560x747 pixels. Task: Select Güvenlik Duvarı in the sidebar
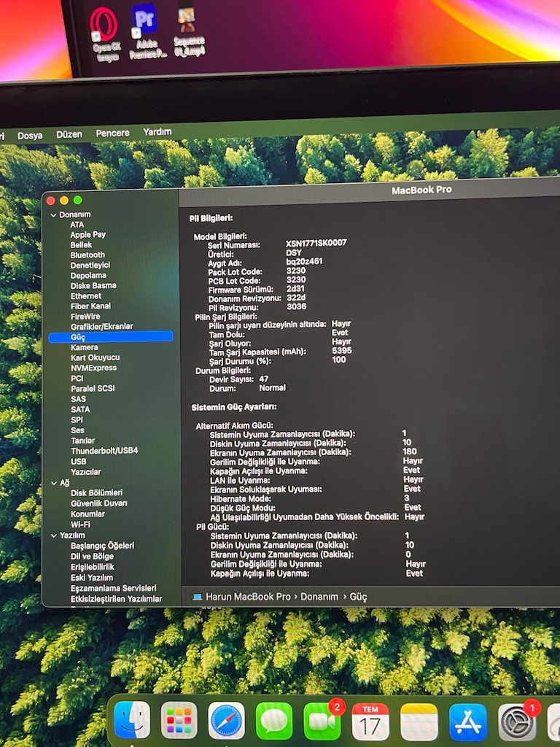tap(99, 503)
